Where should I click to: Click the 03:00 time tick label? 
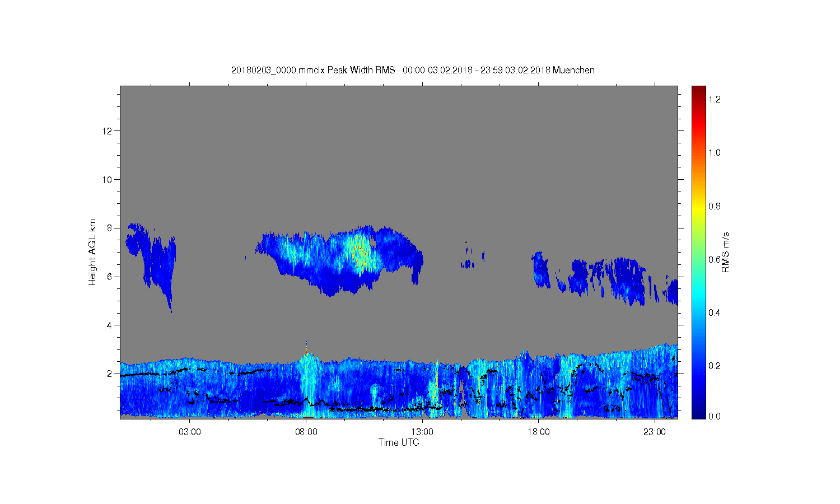(189, 432)
